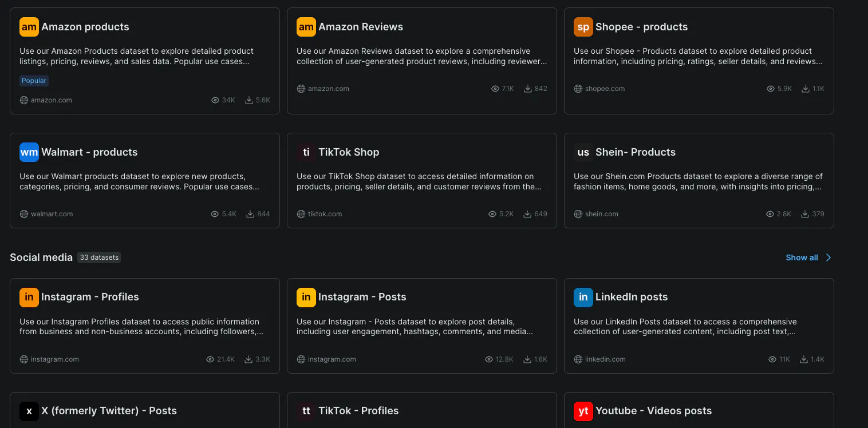
Task: Click the 12.8K view count on Instagram - Posts
Action: pos(504,359)
